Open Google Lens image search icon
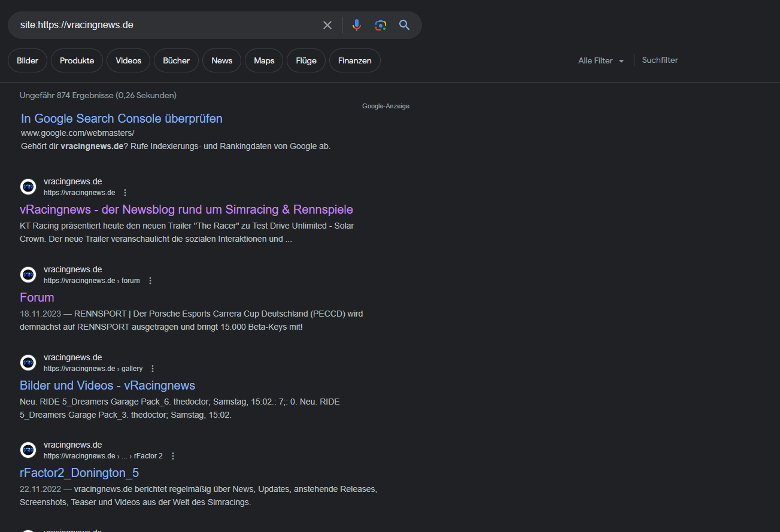Viewport: 780px width, 532px height. (x=381, y=25)
